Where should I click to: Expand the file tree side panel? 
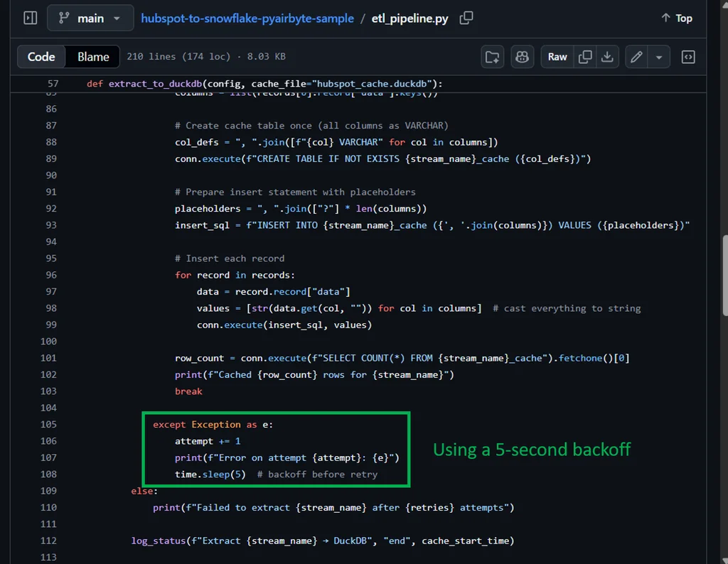(x=30, y=18)
